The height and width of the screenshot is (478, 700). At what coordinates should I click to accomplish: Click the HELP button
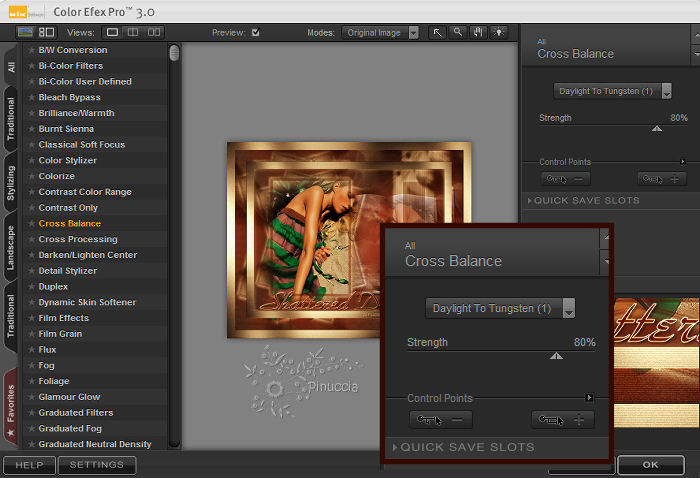click(29, 465)
